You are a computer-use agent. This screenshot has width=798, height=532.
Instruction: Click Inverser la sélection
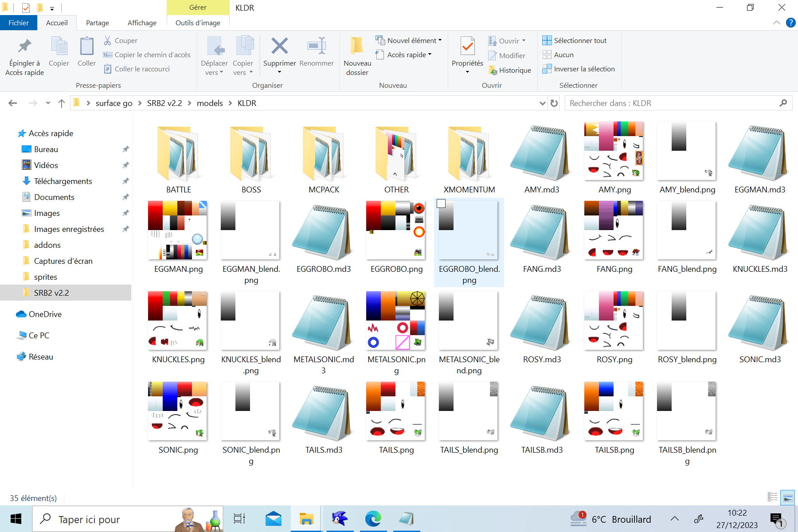pos(578,69)
